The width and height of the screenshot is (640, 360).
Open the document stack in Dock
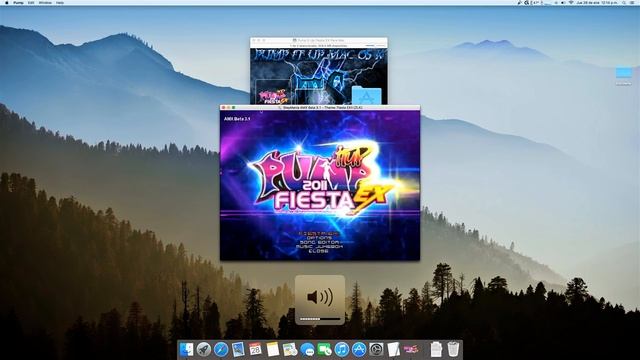(436, 349)
